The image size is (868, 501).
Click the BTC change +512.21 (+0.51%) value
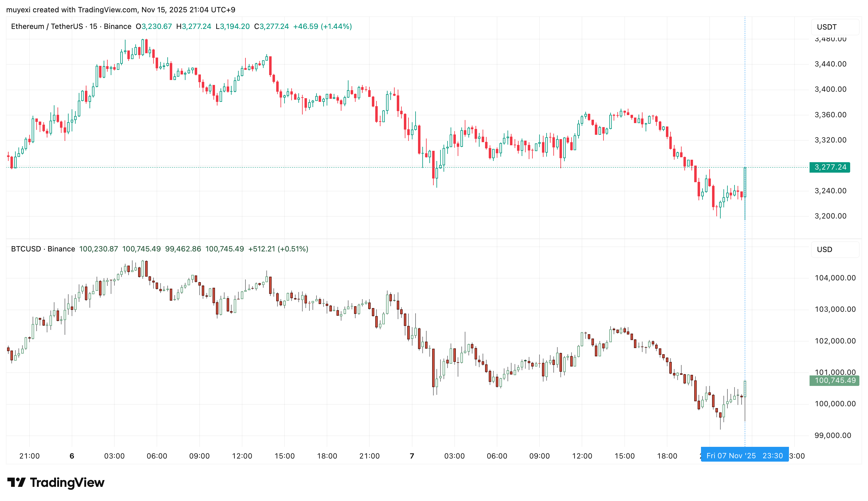tap(278, 249)
